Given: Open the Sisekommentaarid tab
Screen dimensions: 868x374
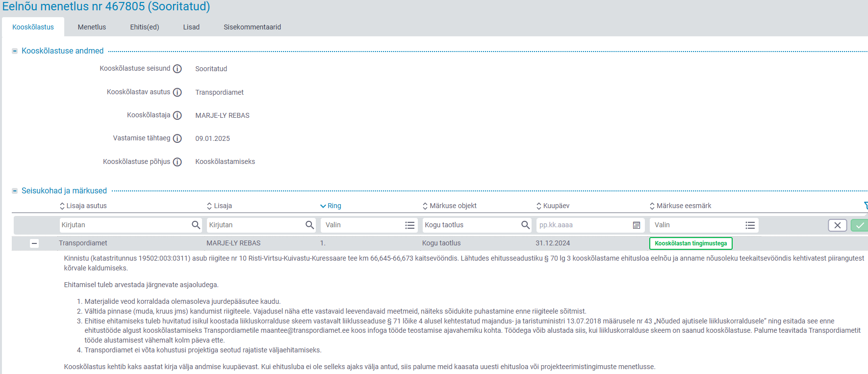Looking at the screenshot, I should click(253, 27).
